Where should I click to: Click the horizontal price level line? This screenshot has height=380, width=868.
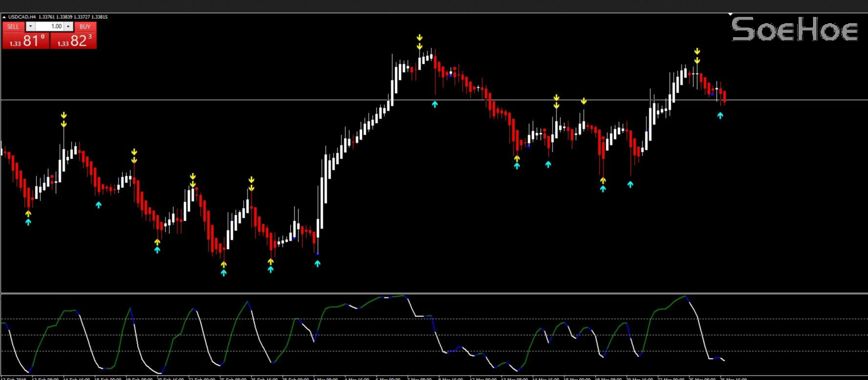[289, 100]
